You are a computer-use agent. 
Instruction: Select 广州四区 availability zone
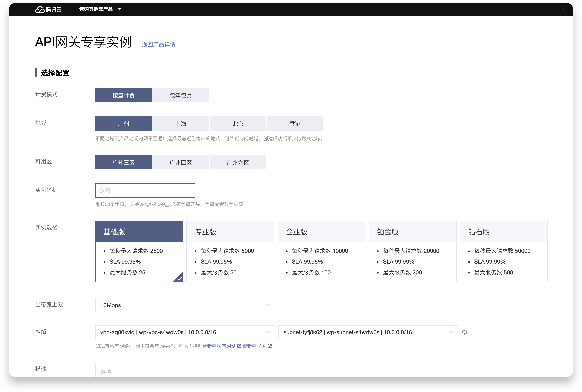181,162
